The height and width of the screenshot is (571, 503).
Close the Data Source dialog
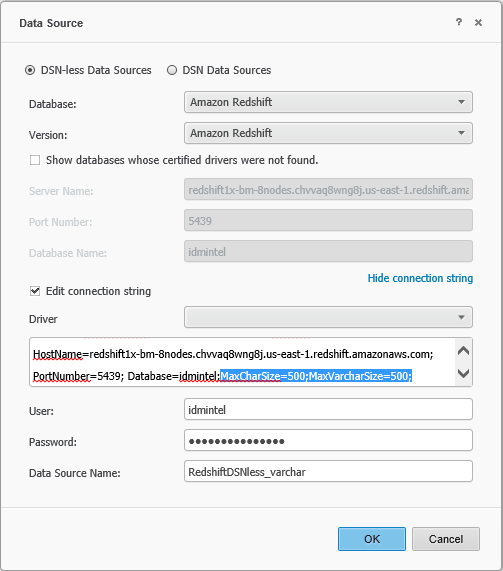click(478, 23)
